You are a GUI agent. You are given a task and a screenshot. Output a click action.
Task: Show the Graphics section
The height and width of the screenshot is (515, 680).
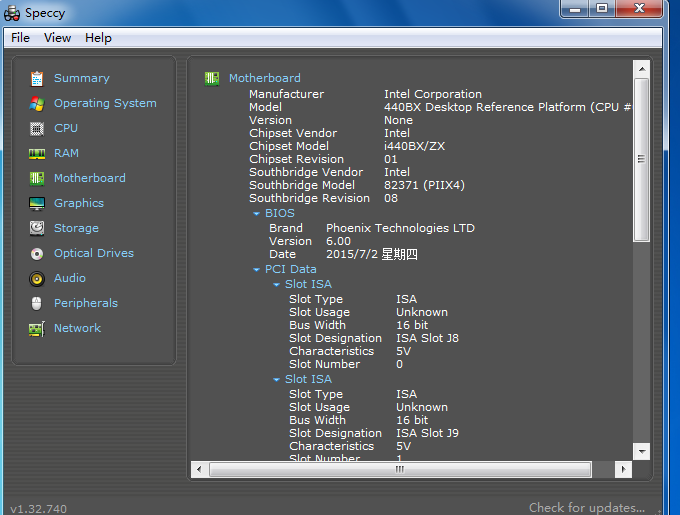tap(79, 203)
